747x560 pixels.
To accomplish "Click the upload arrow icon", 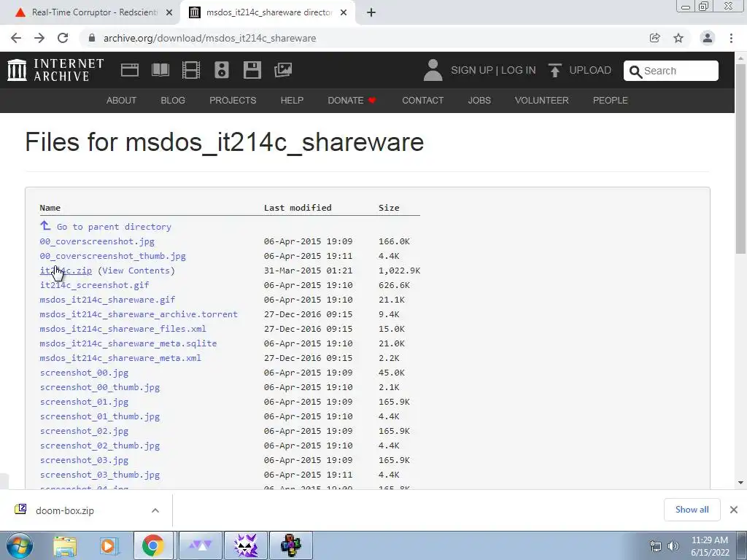I will point(554,70).
